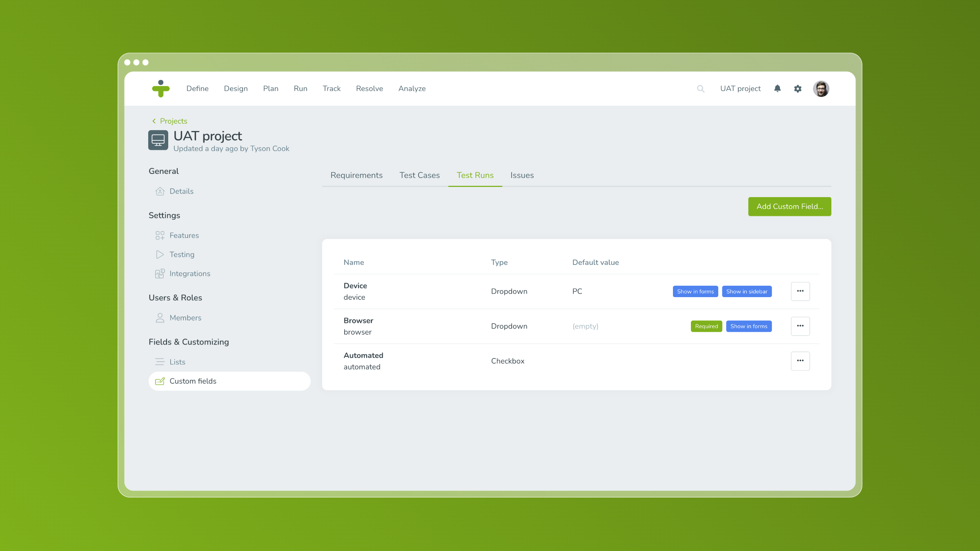Image resolution: width=980 pixels, height=551 pixels.
Task: Click the search icon in navbar
Action: 702,88
